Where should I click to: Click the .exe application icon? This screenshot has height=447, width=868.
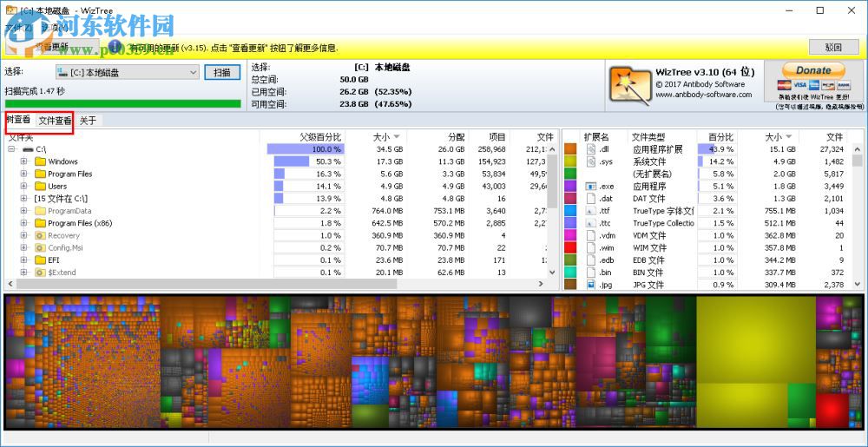[590, 187]
